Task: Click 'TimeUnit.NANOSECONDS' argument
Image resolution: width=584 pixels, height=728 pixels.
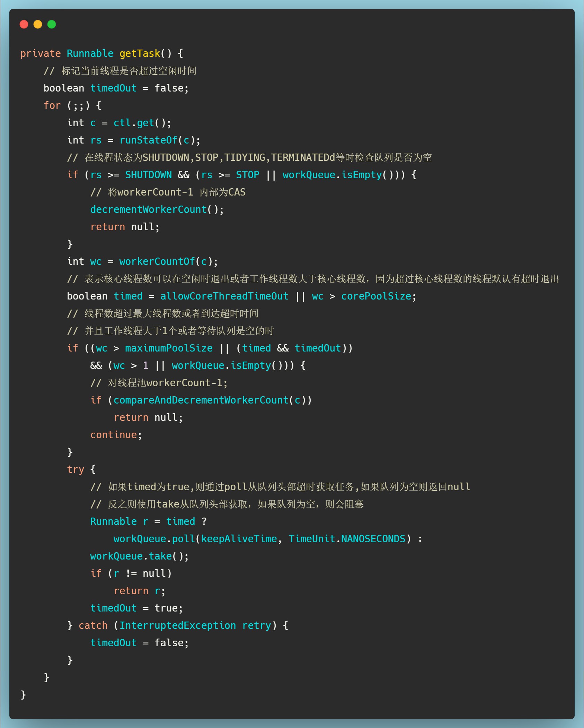Action: [x=347, y=539]
